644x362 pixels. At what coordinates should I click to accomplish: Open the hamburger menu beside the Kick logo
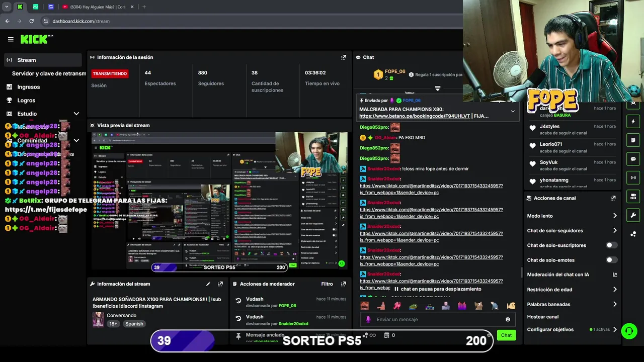click(x=11, y=39)
